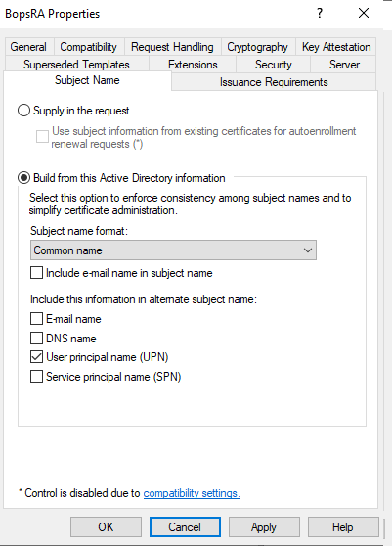This screenshot has height=546, width=392.
Task: Close the BopsRA Properties dialog
Action: [x=364, y=14]
